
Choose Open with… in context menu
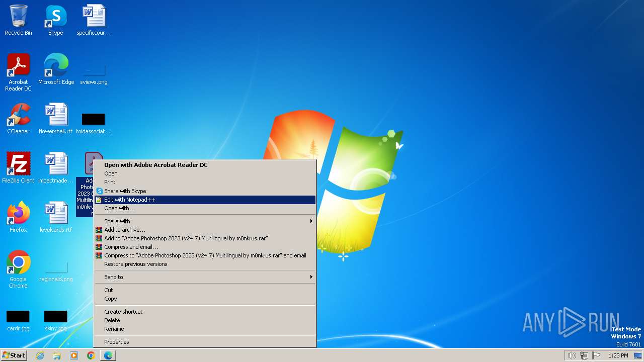(205, 208)
